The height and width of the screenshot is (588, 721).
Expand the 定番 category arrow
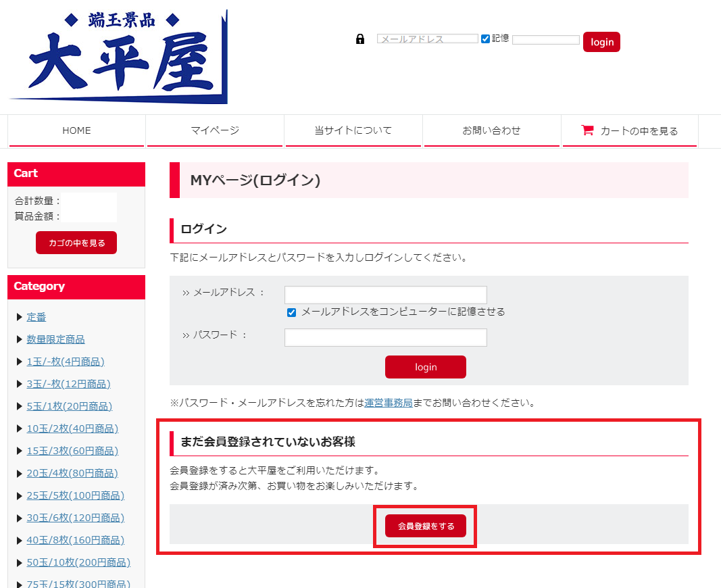tap(20, 316)
